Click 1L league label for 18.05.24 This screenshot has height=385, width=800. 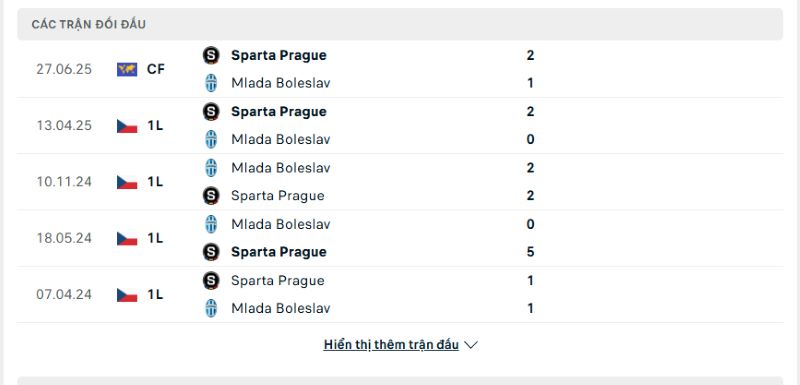pyautogui.click(x=155, y=238)
